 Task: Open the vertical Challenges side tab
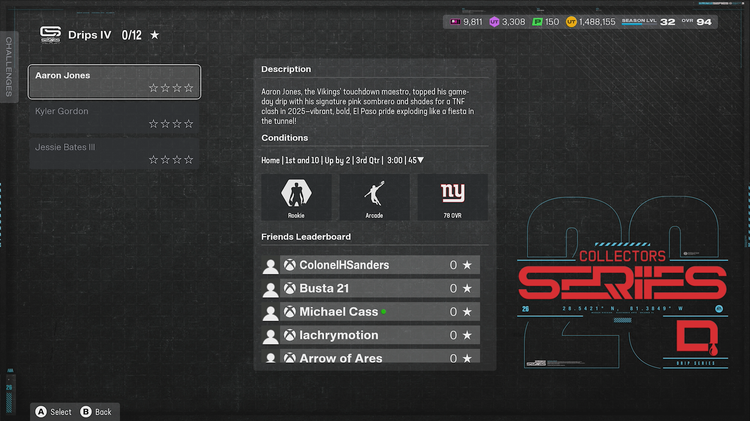tap(9, 67)
